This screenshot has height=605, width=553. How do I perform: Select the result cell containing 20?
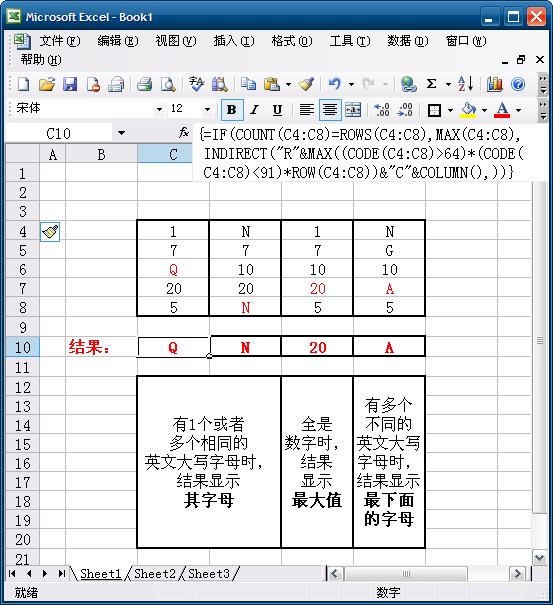point(317,347)
